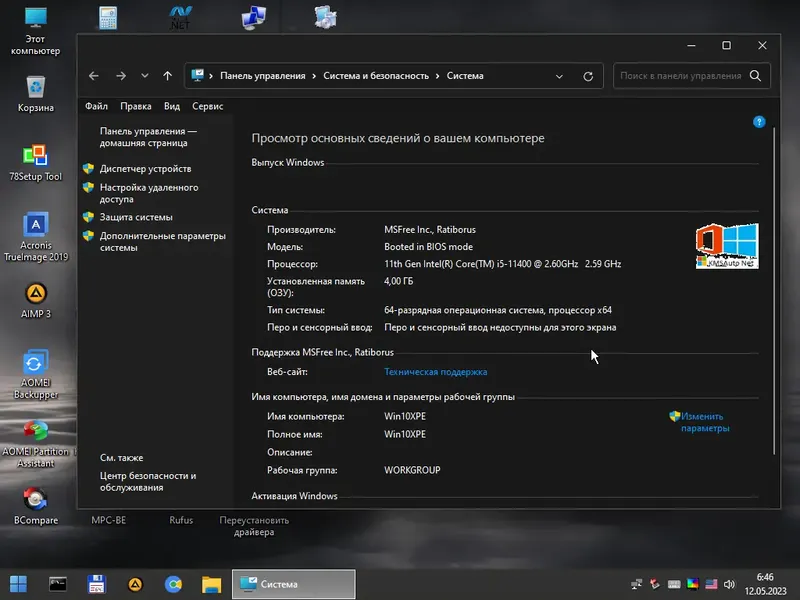Click the volume speaker tray icon
The image size is (800, 600).
[x=730, y=584]
